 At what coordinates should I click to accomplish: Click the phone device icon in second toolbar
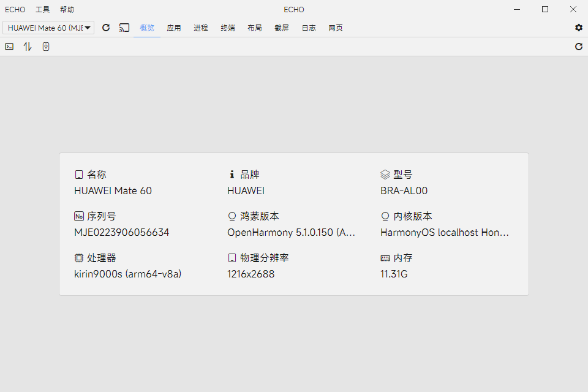[x=45, y=47]
